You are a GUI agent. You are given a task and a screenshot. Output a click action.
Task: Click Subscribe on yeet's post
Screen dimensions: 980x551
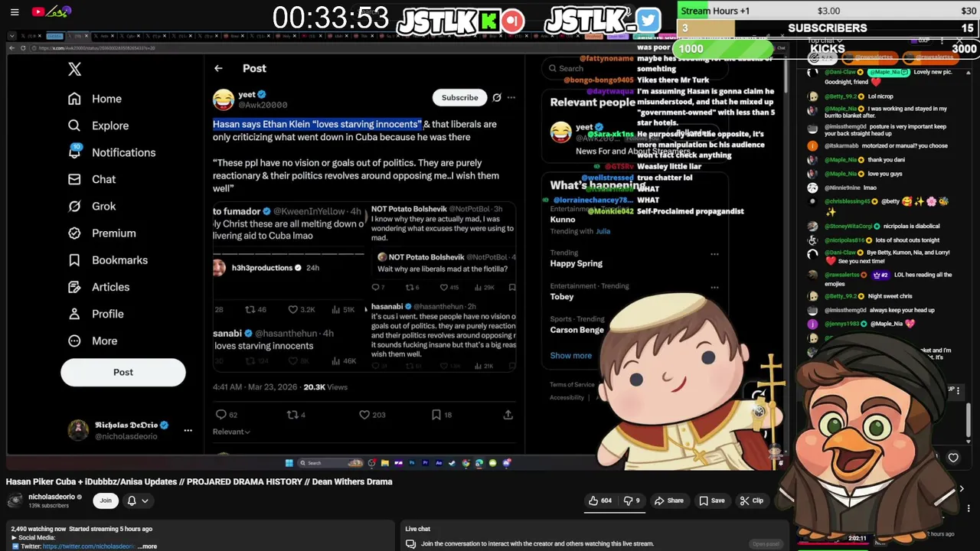click(x=459, y=97)
